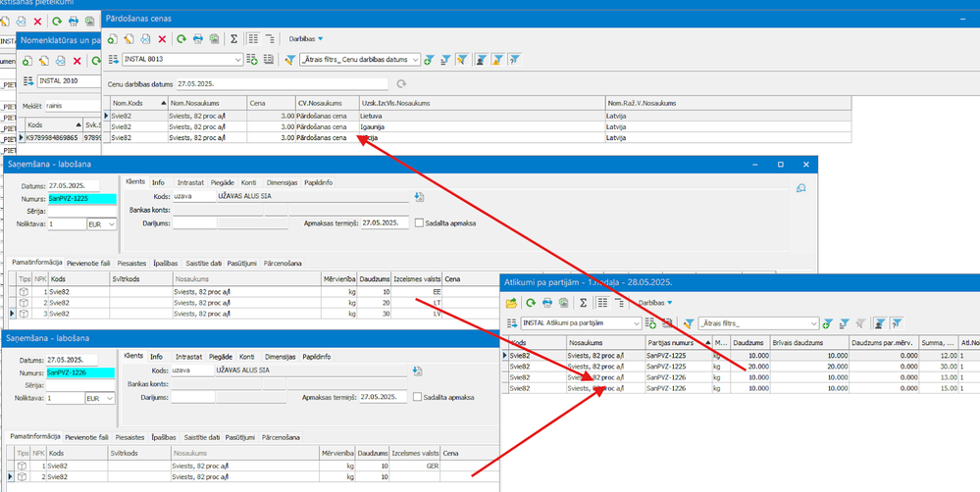Open EUR currency dropdown in SanPVZ-1226 window
980x492 pixels.
point(110,398)
